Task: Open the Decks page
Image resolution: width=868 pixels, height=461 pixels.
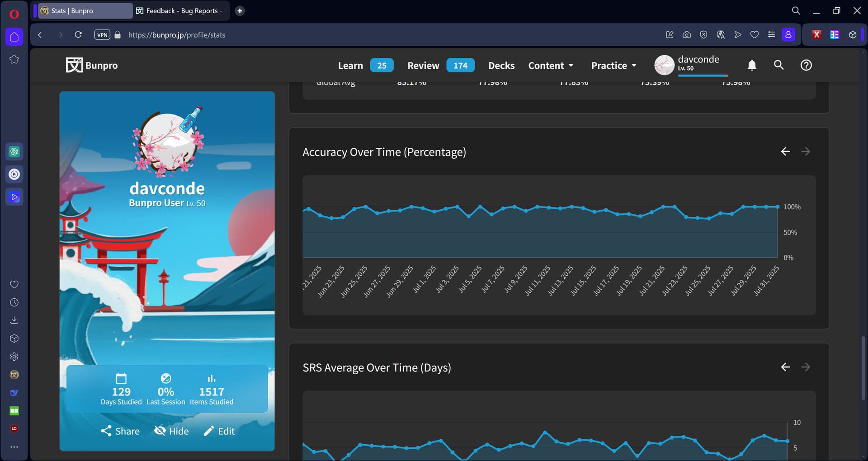Action: (x=501, y=66)
